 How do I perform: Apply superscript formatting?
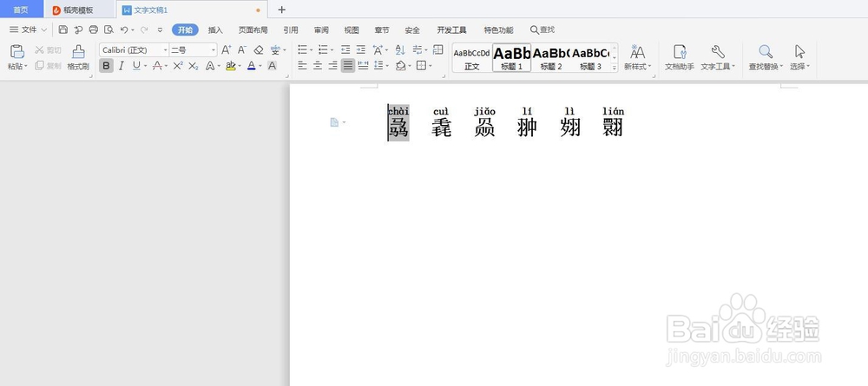178,66
